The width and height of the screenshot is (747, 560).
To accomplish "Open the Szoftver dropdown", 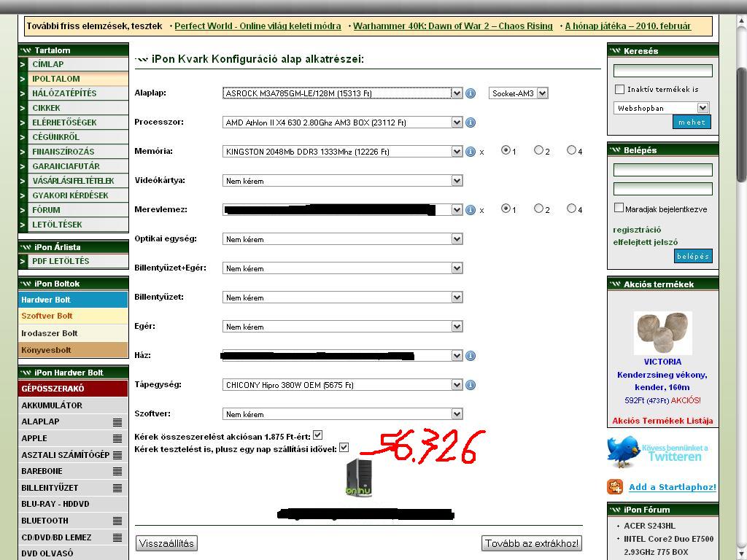I will point(343,414).
